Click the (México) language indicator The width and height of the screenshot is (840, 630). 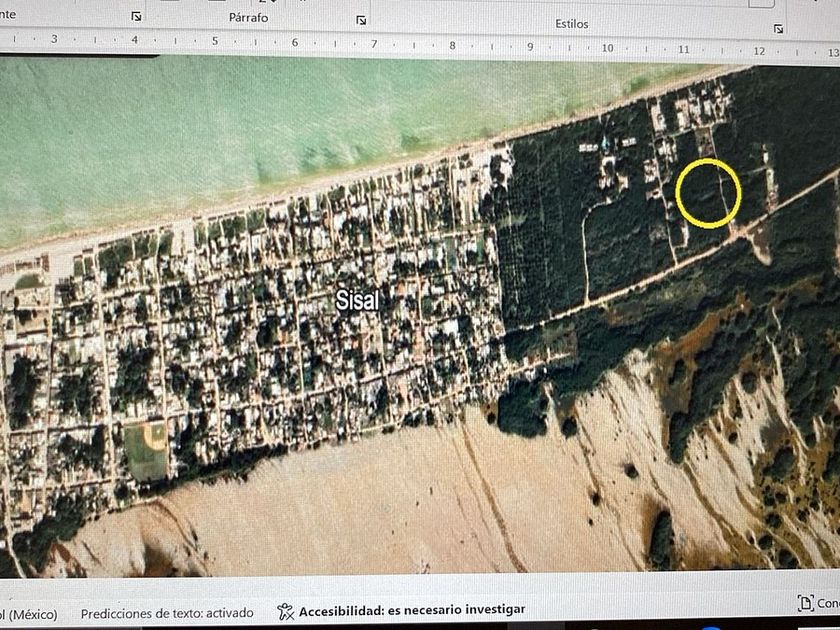tap(28, 614)
